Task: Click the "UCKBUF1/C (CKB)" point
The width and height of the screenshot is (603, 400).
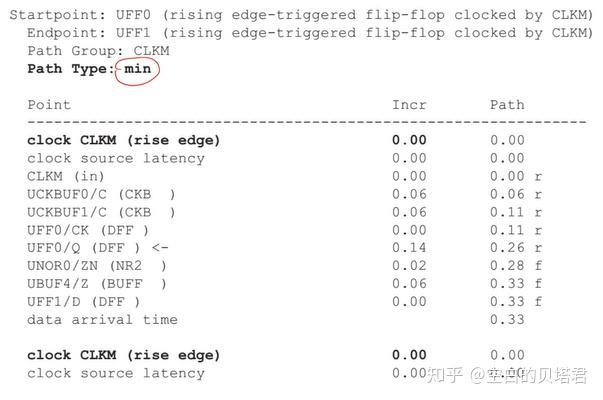Action: point(101,212)
